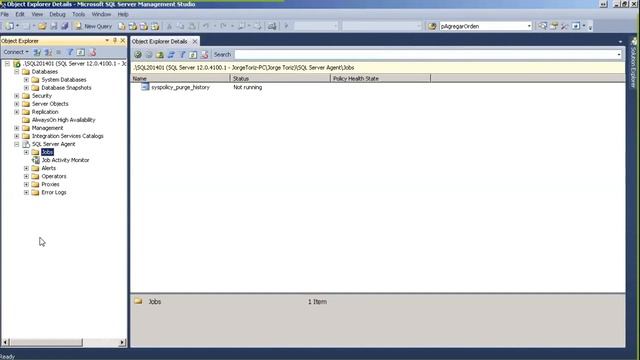The width and height of the screenshot is (640, 360).
Task: Click the wrench properties icon in main toolbar
Action: 564,26
